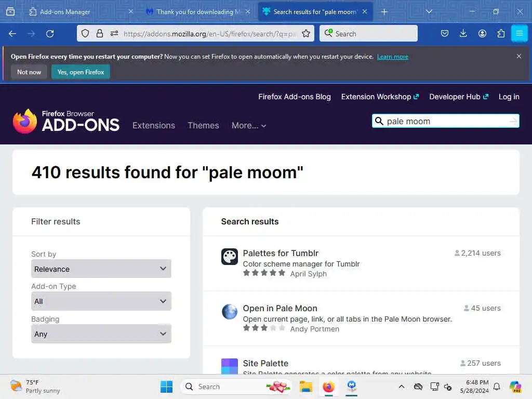Submit add-ons search with arrow button
This screenshot has width=532, height=399.
[513, 121]
